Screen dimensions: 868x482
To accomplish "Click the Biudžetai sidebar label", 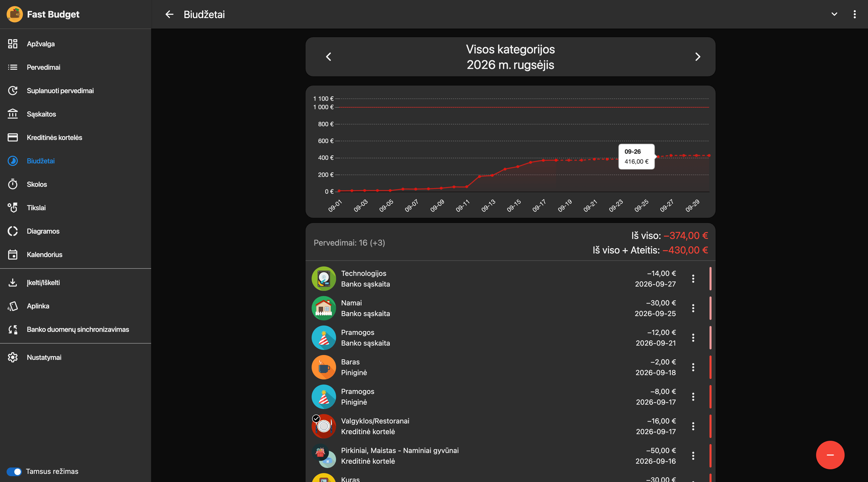I will click(x=41, y=161).
